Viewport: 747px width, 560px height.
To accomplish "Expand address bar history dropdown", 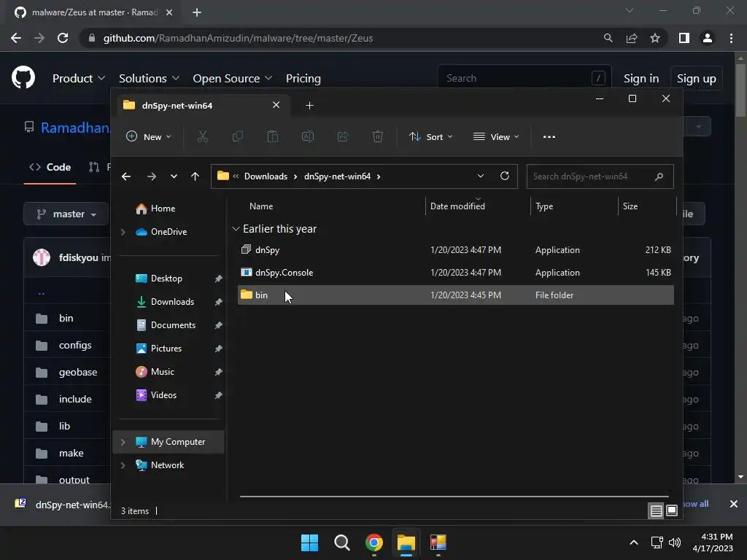I will [481, 176].
